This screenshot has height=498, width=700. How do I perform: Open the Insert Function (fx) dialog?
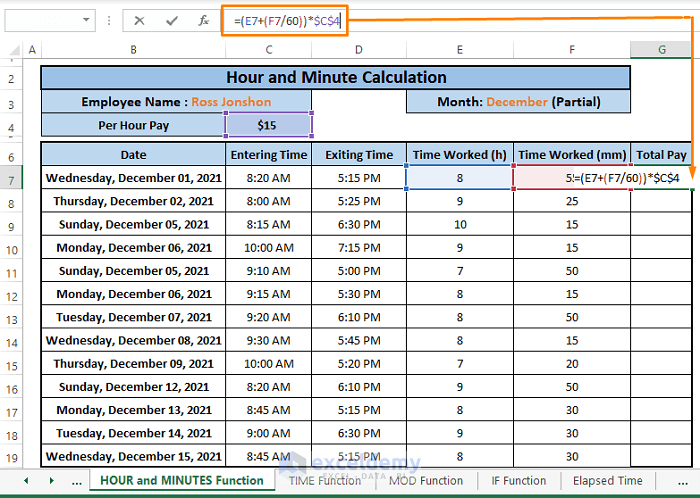pos(203,20)
